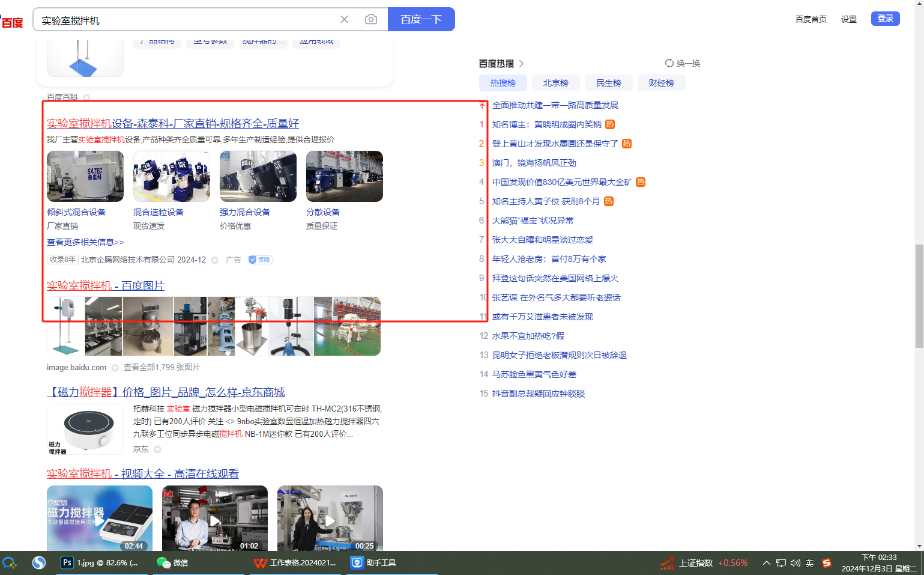Open hot topic 张大大自曝和明星谈过恋爱
This screenshot has width=924, height=575.
[543, 240]
